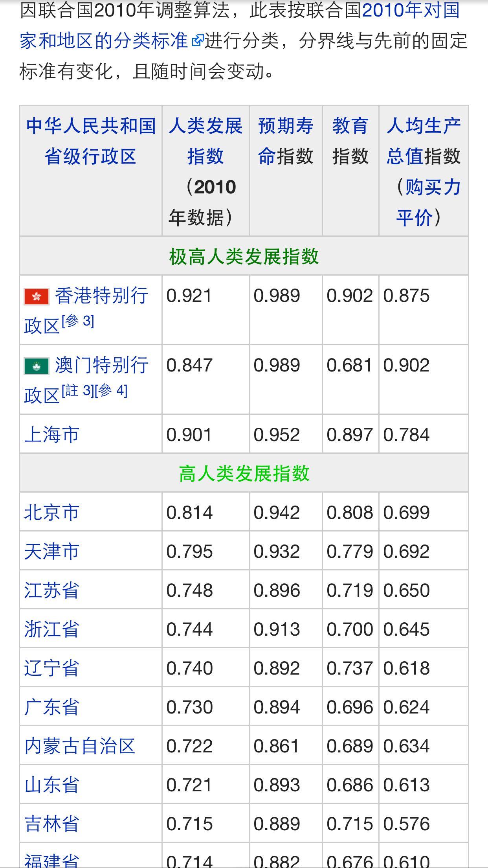Image resolution: width=488 pixels, height=868 pixels.
Task: Open the 人类发展指数 column header link
Action: pos(205,141)
